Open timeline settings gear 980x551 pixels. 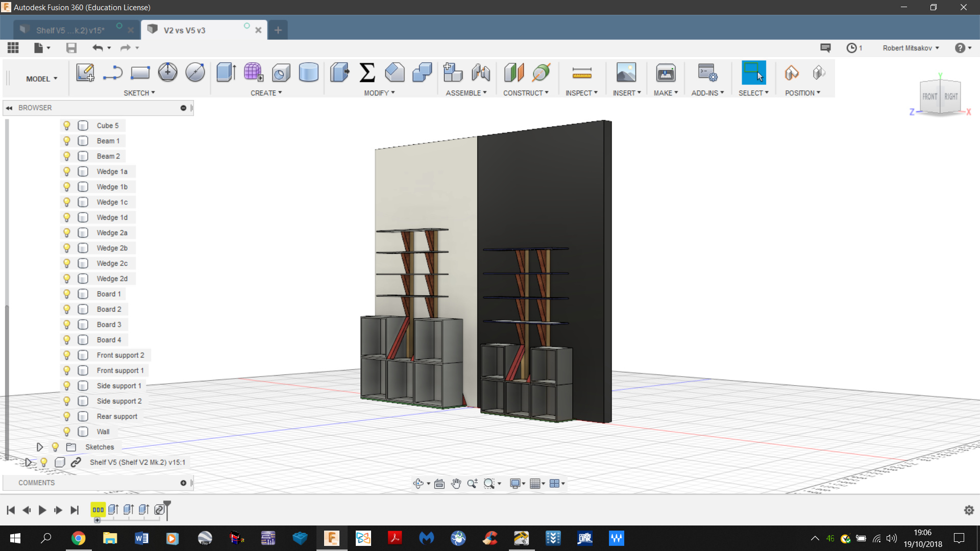969,510
